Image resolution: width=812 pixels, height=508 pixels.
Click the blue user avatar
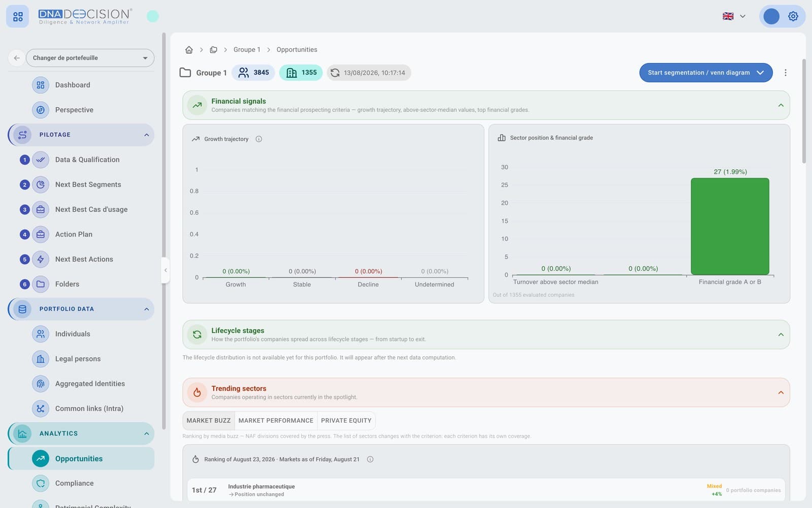click(x=771, y=16)
